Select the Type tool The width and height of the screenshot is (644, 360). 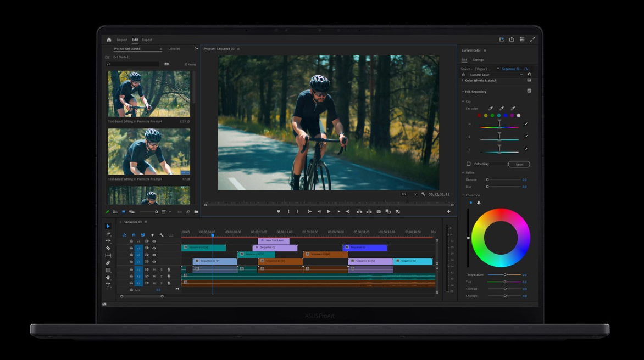tap(108, 285)
